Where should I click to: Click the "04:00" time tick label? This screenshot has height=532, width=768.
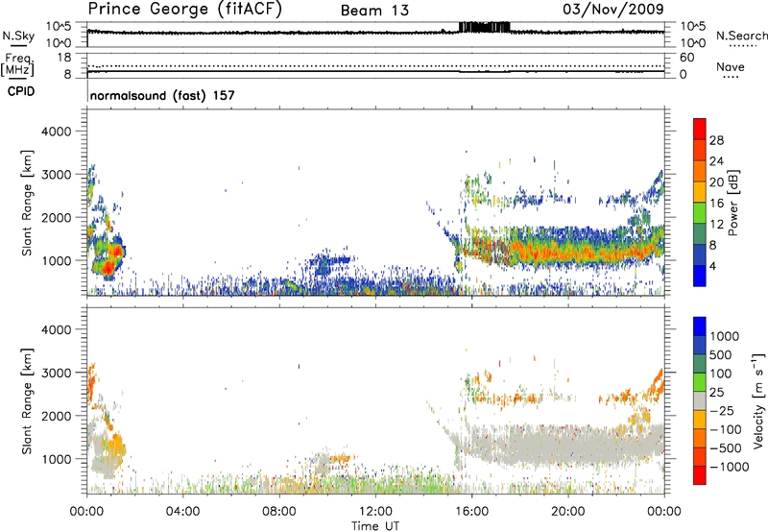pyautogui.click(x=182, y=512)
